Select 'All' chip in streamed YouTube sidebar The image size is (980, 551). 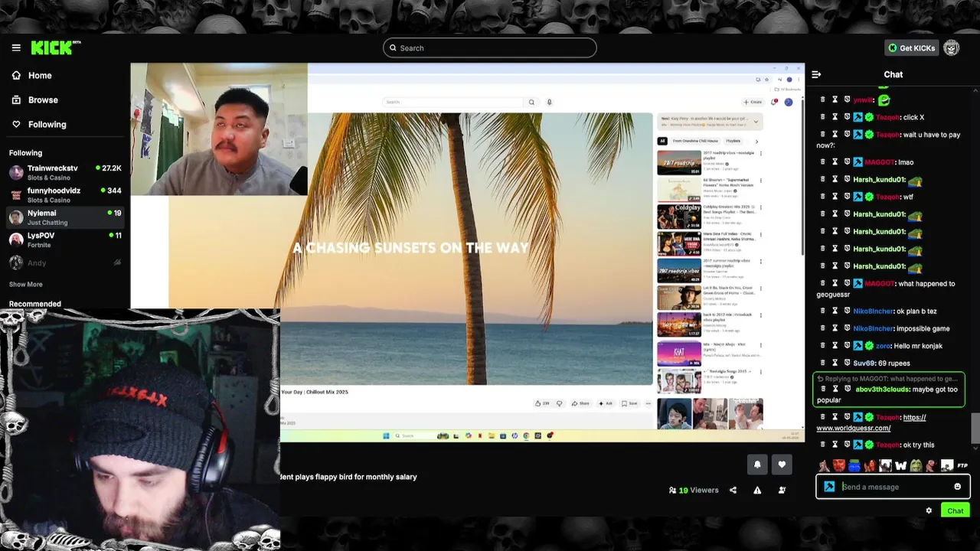coord(662,141)
